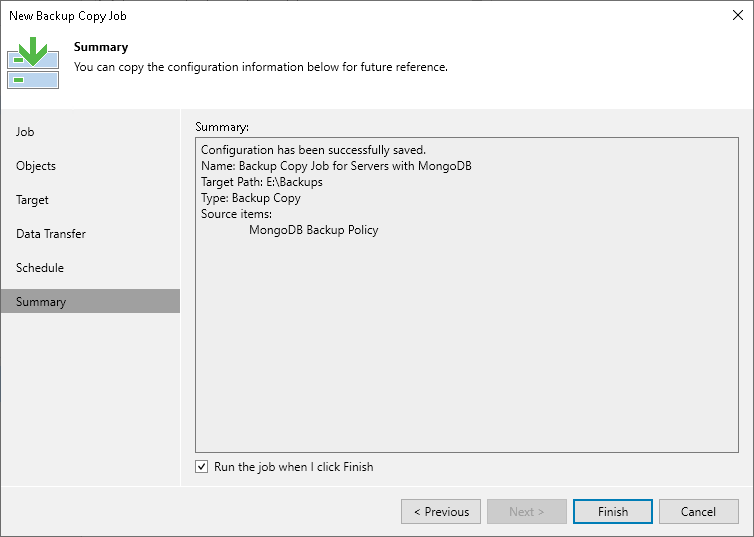This screenshot has height=537, width=754.
Task: Click the Previous button
Action: click(x=441, y=512)
